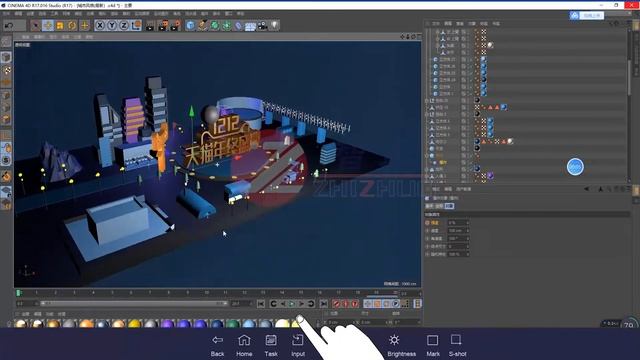640x360 pixels.
Task: Tap the Mark button in bottom bar
Action: point(433,345)
